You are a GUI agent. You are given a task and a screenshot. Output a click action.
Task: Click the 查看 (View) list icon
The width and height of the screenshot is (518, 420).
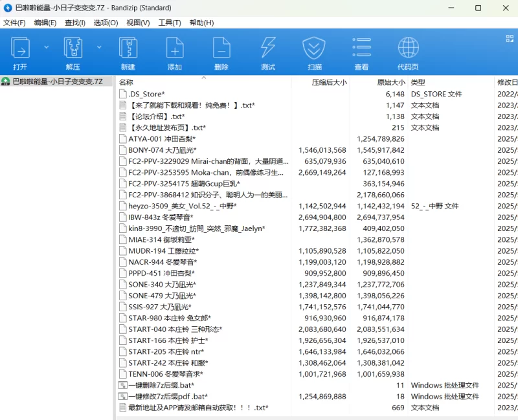click(361, 49)
